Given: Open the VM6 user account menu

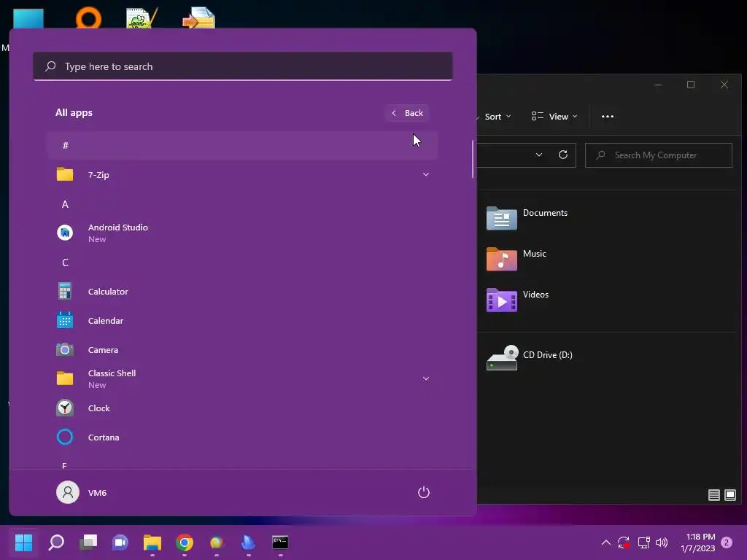Looking at the screenshot, I should pos(82,492).
